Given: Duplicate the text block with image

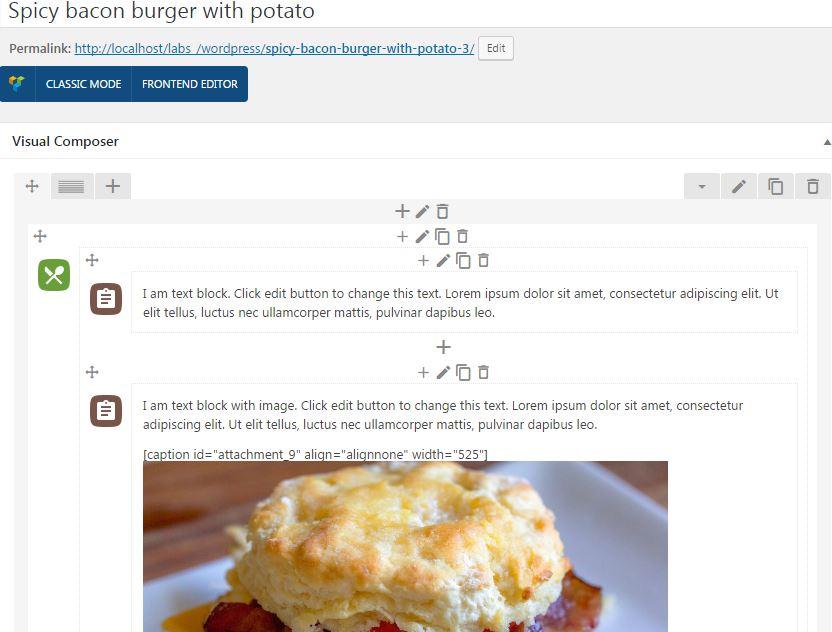Looking at the screenshot, I should pyautogui.click(x=463, y=373).
